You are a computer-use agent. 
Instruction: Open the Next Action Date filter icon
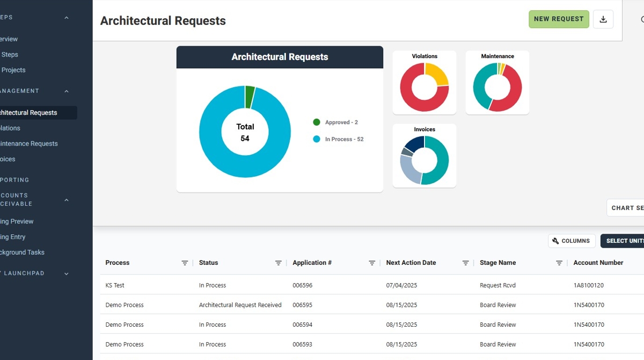pos(465,263)
